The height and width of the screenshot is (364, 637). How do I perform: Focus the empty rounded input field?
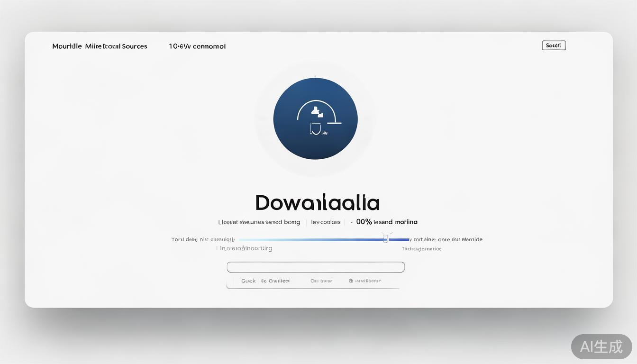click(315, 267)
